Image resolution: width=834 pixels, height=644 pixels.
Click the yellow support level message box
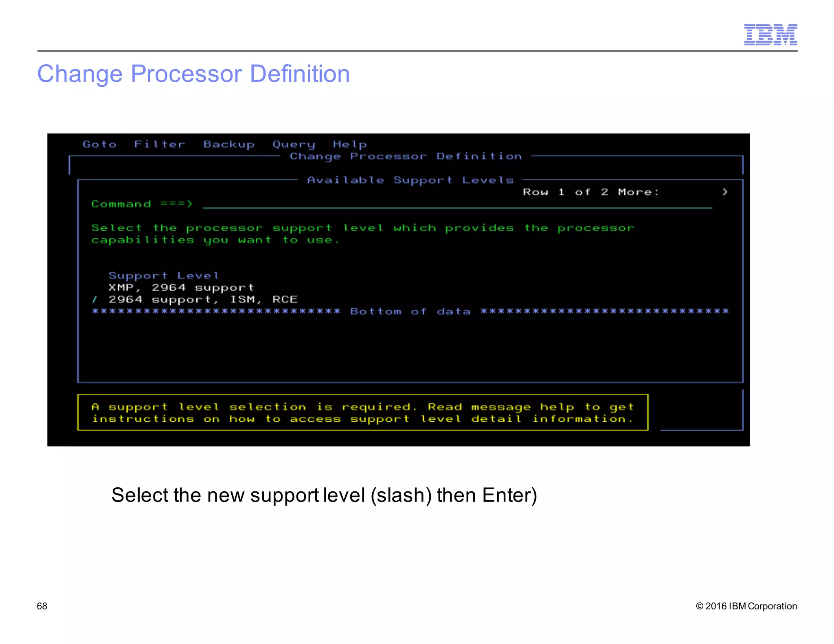coord(363,412)
